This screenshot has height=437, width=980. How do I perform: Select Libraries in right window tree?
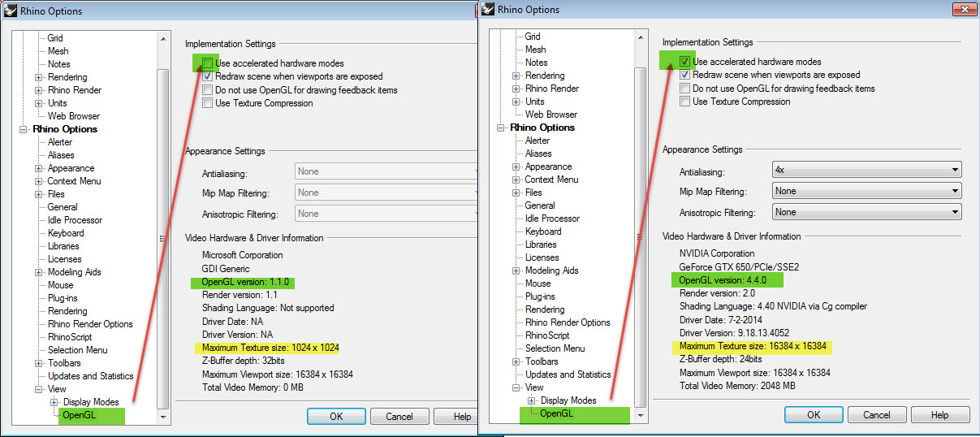point(541,244)
